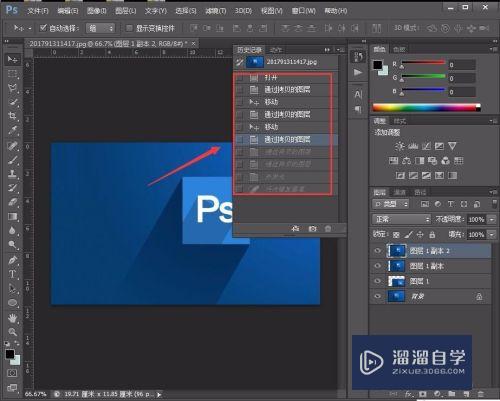Hide the 背景 layer
The height and width of the screenshot is (401, 500).
377,296
